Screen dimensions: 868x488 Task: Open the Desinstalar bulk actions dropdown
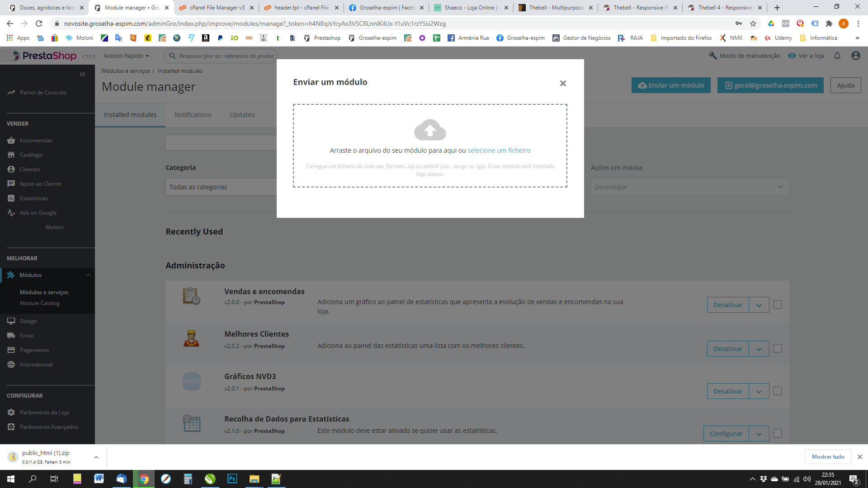click(689, 187)
